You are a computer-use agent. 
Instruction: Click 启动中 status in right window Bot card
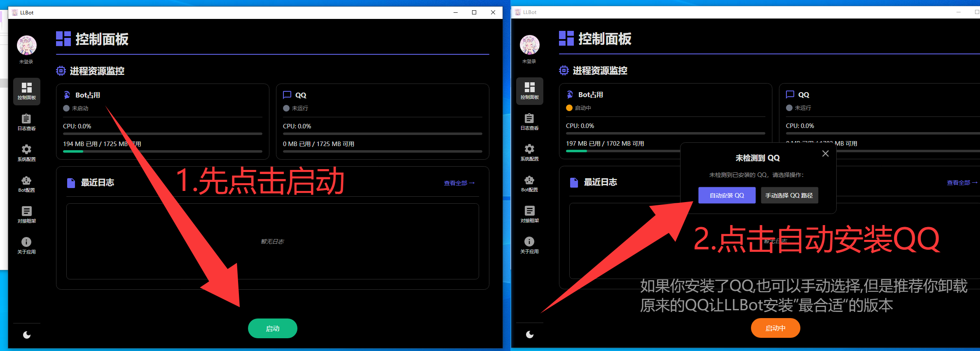[579, 108]
